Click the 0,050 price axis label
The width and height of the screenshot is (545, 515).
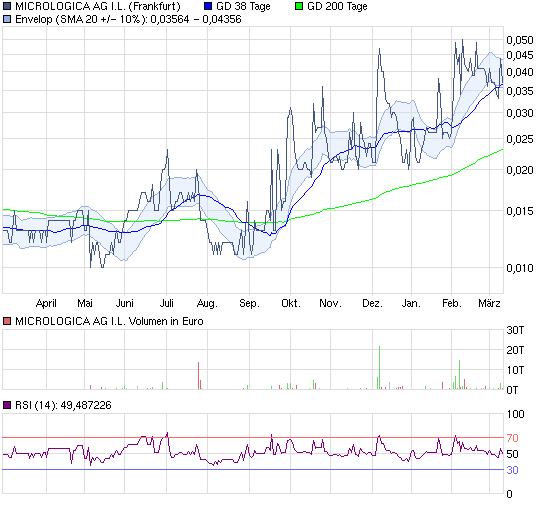[x=520, y=40]
